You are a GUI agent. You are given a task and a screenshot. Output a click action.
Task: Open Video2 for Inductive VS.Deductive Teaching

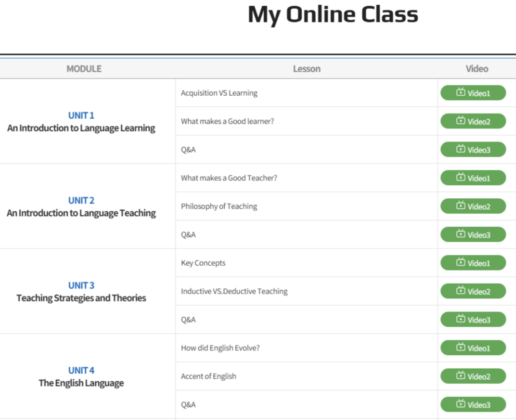point(473,291)
